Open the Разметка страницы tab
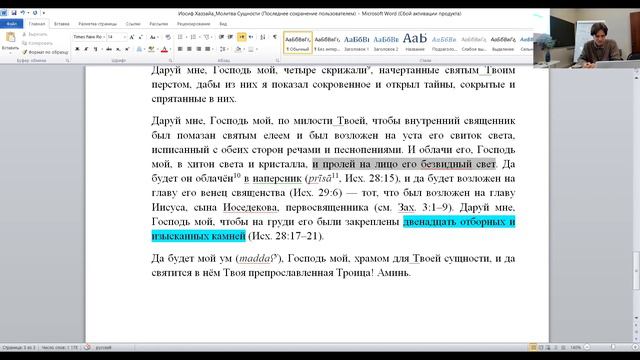Viewport: 640px width, 360px height. (98, 24)
